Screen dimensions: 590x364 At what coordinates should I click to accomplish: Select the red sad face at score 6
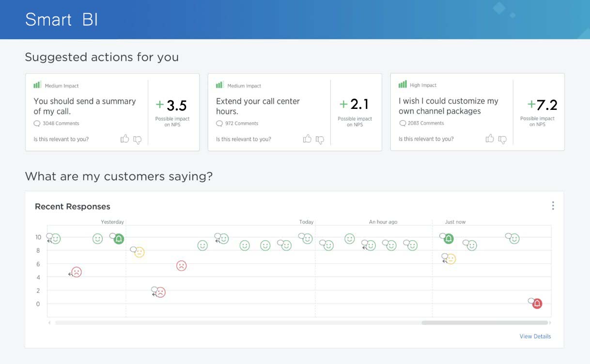pos(181,266)
